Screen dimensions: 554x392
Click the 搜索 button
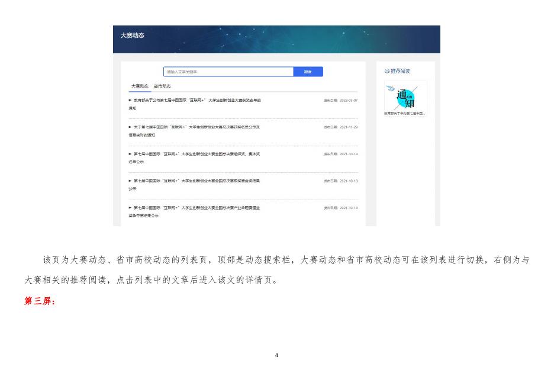coord(308,71)
